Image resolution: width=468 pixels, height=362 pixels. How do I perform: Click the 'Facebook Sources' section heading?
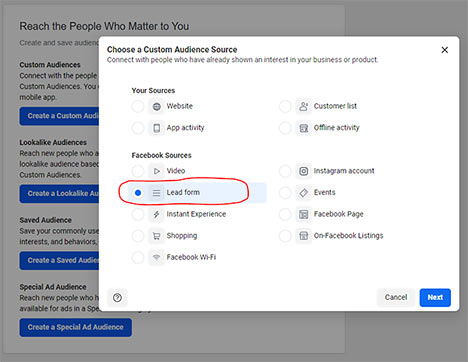click(x=161, y=155)
